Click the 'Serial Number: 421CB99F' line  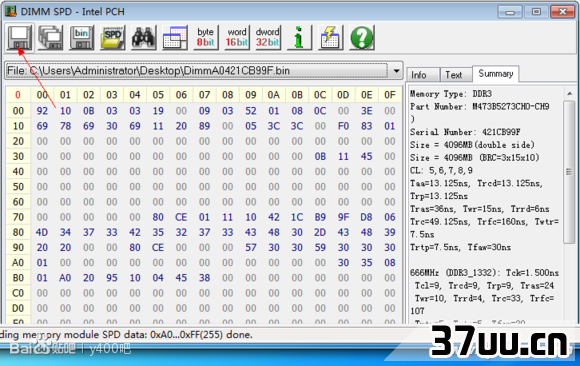point(465,132)
